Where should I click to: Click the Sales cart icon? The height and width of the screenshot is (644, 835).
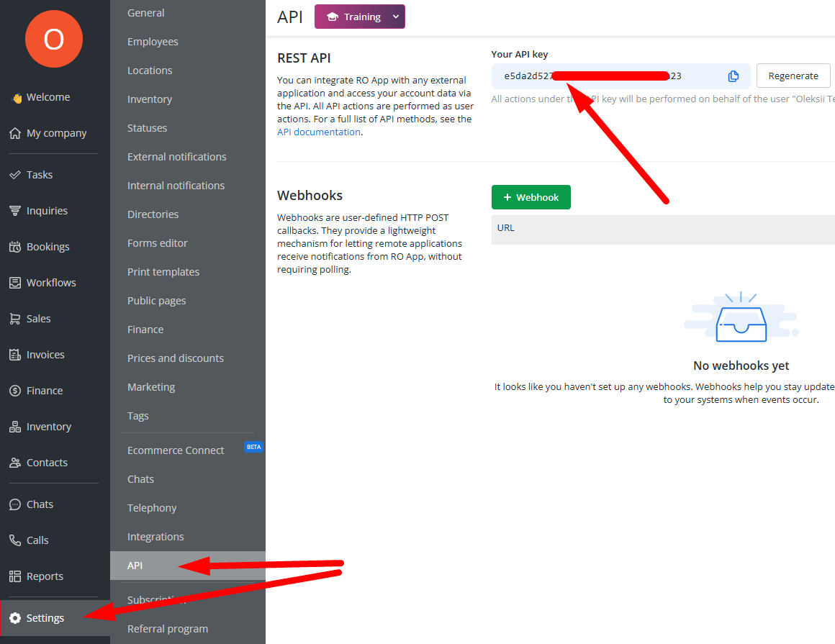pyautogui.click(x=14, y=319)
